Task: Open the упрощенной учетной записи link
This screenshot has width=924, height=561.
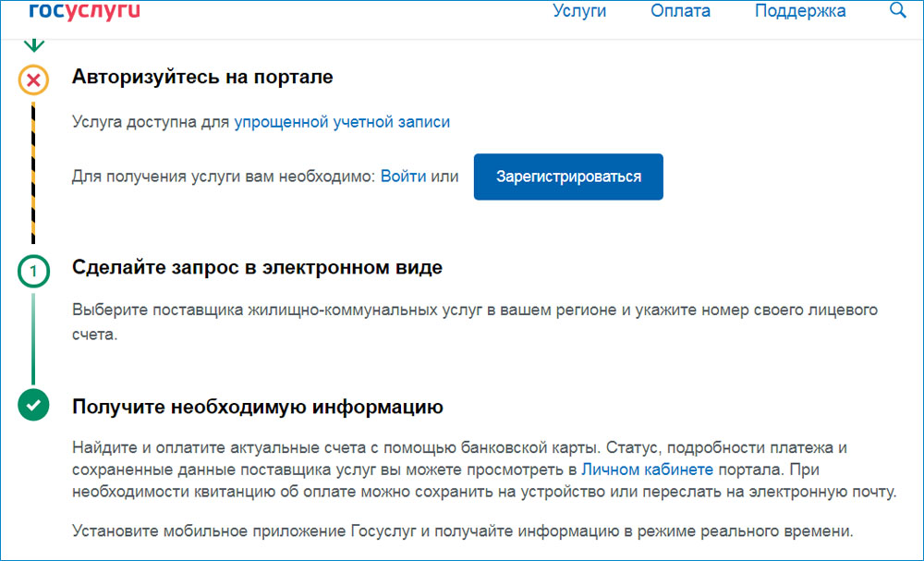Action: [342, 121]
